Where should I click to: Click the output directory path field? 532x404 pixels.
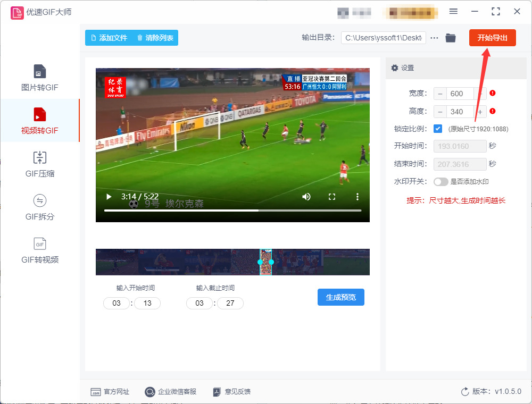(384, 38)
